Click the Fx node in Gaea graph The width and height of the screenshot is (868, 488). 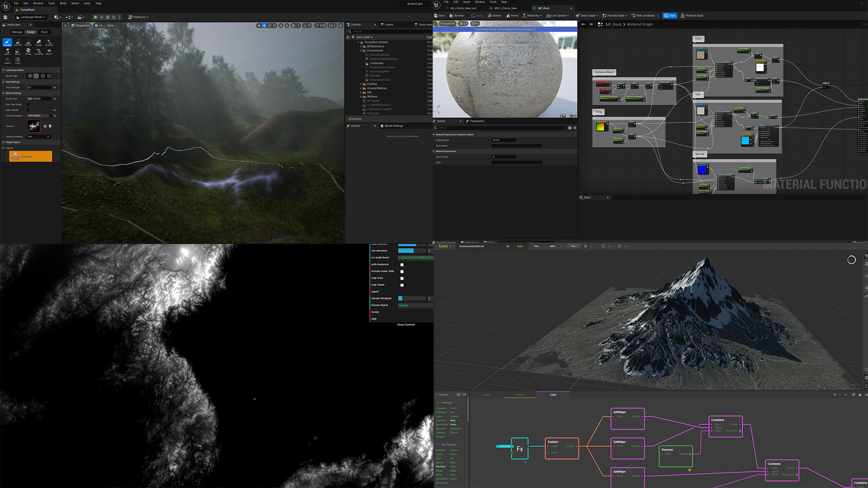click(x=519, y=449)
